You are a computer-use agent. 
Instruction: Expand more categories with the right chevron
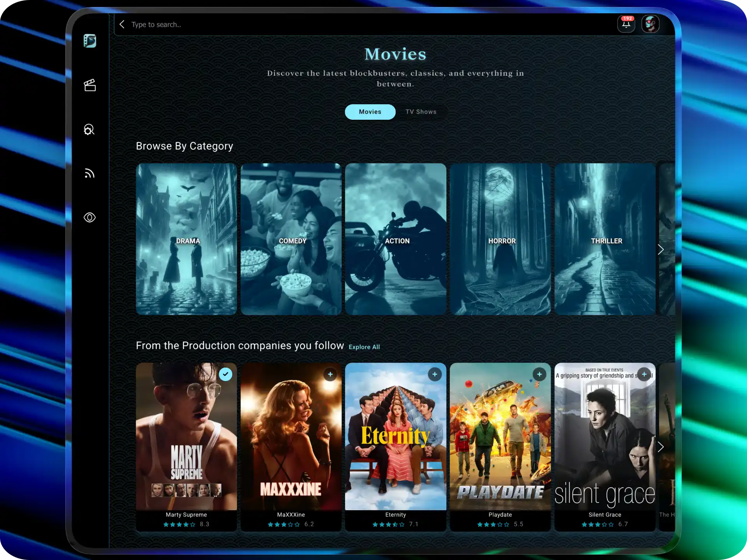click(x=660, y=249)
